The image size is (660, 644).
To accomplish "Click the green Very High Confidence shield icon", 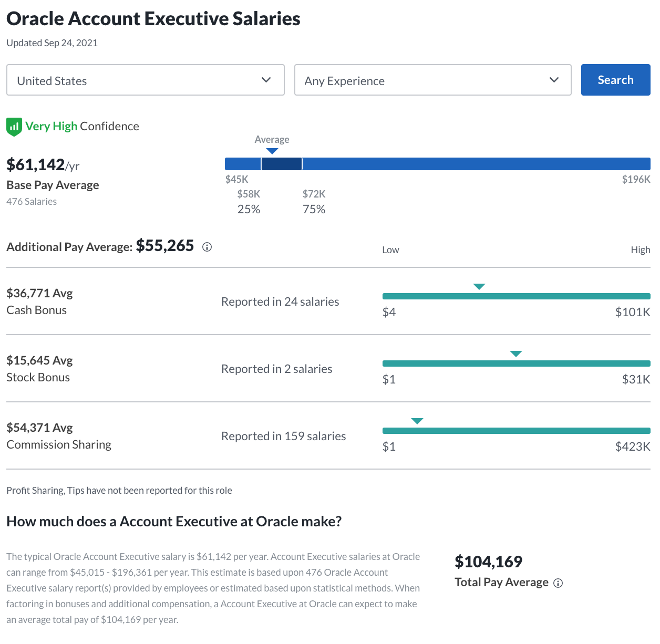I will pyautogui.click(x=14, y=127).
